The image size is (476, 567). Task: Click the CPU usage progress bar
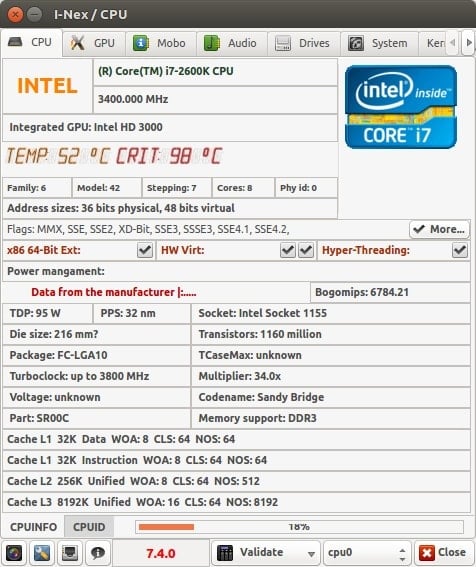299,527
